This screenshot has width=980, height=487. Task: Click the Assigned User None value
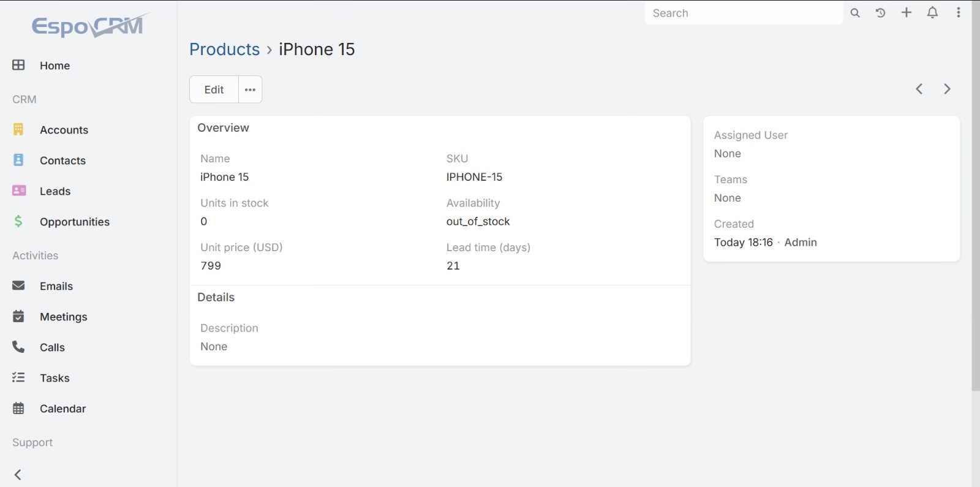[x=728, y=154]
